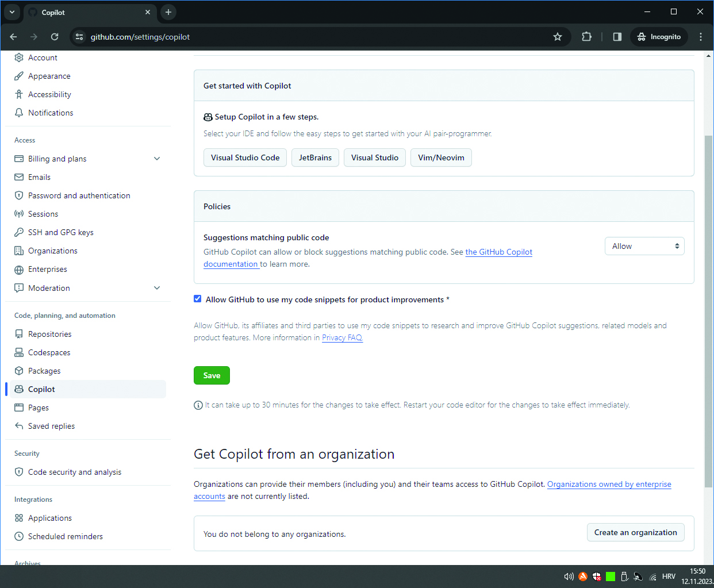
Task: Click the Appearance paintbrush icon
Action: point(19,76)
